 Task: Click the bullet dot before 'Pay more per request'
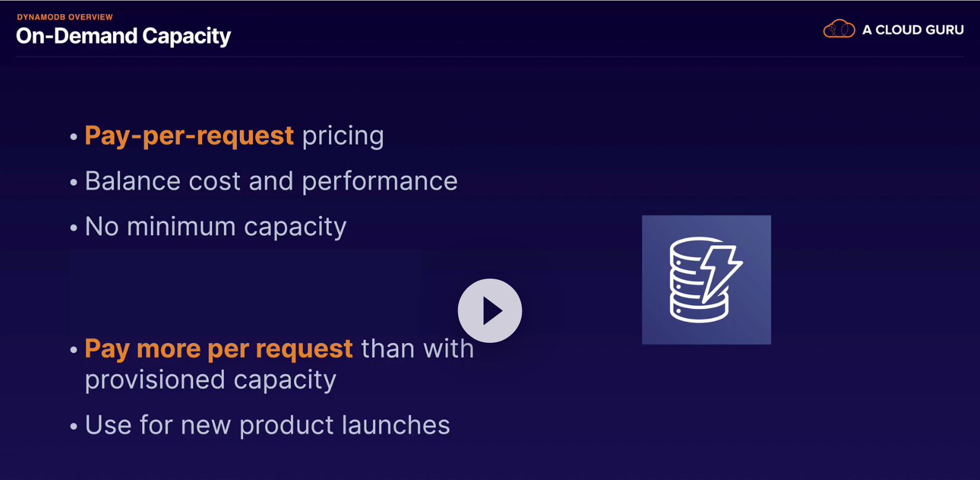click(x=74, y=350)
